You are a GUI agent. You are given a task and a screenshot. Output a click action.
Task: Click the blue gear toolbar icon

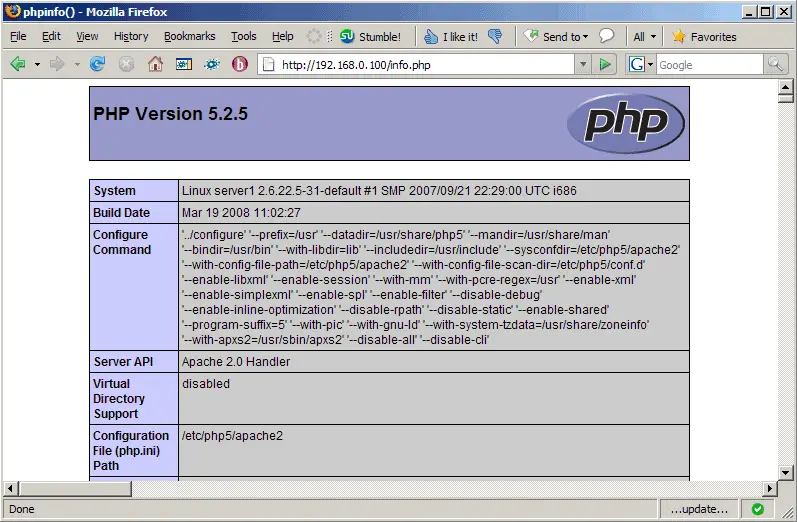212,64
